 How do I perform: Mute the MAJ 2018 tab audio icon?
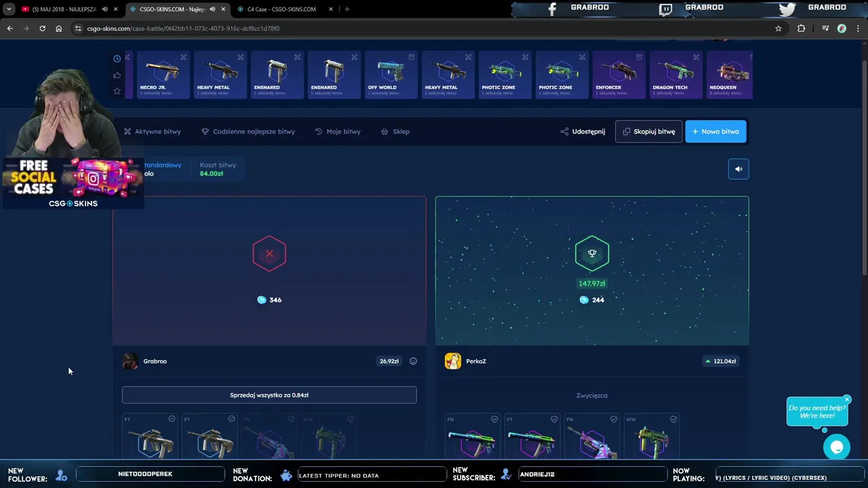104,9
